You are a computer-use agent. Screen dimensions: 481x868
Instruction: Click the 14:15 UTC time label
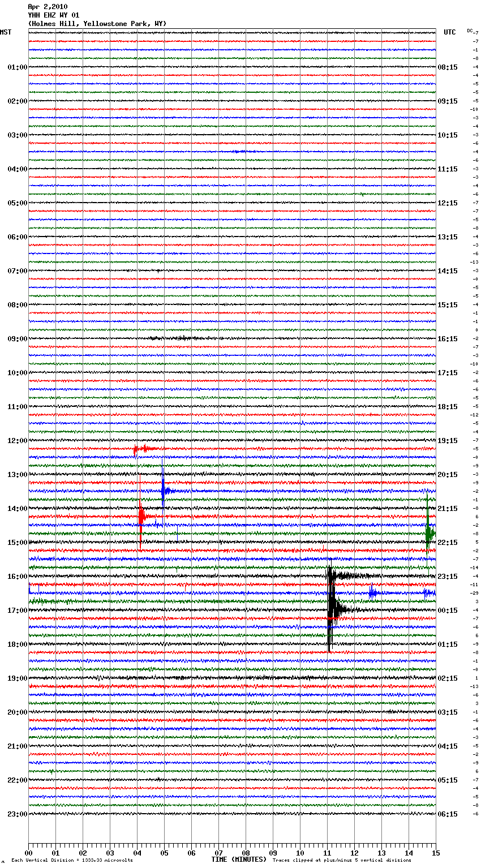[448, 271]
